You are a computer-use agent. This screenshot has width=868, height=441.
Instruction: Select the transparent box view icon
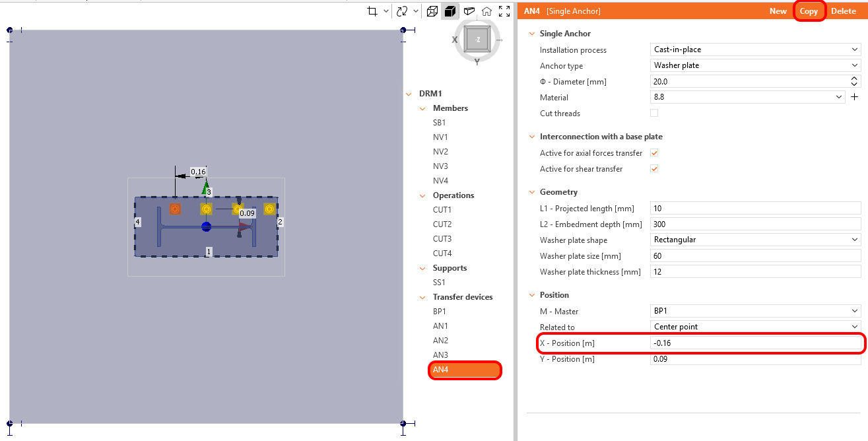click(469, 11)
